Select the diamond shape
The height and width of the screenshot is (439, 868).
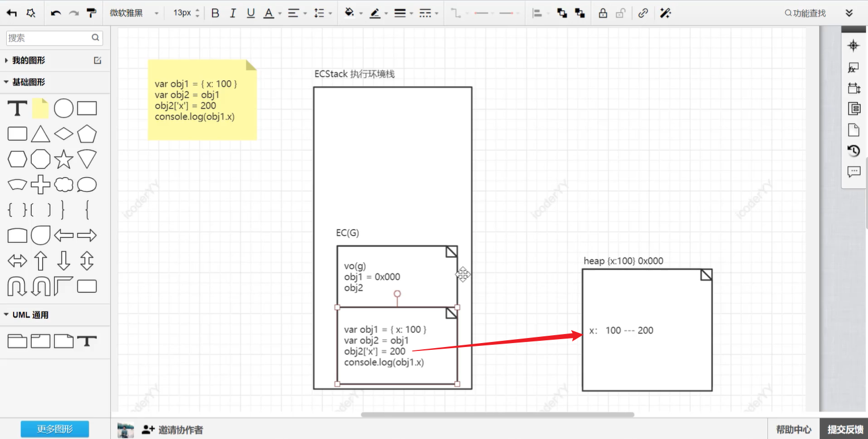(x=64, y=134)
